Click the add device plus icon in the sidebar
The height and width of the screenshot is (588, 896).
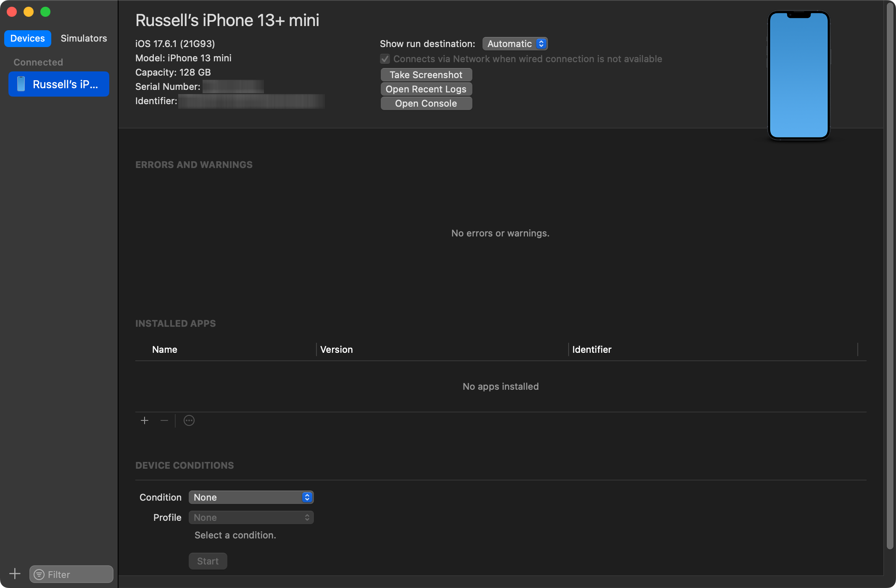pyautogui.click(x=15, y=573)
